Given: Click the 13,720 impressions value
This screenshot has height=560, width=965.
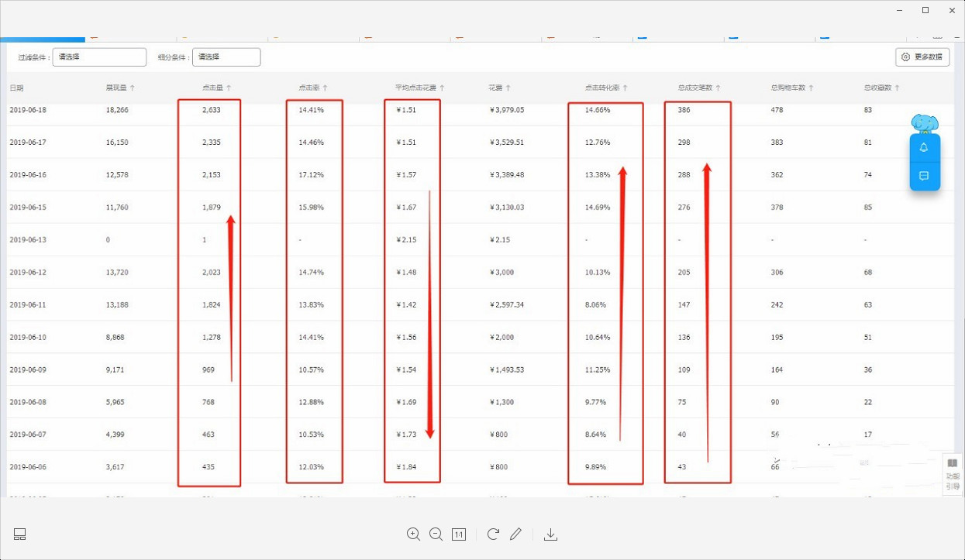Looking at the screenshot, I should coord(117,273).
